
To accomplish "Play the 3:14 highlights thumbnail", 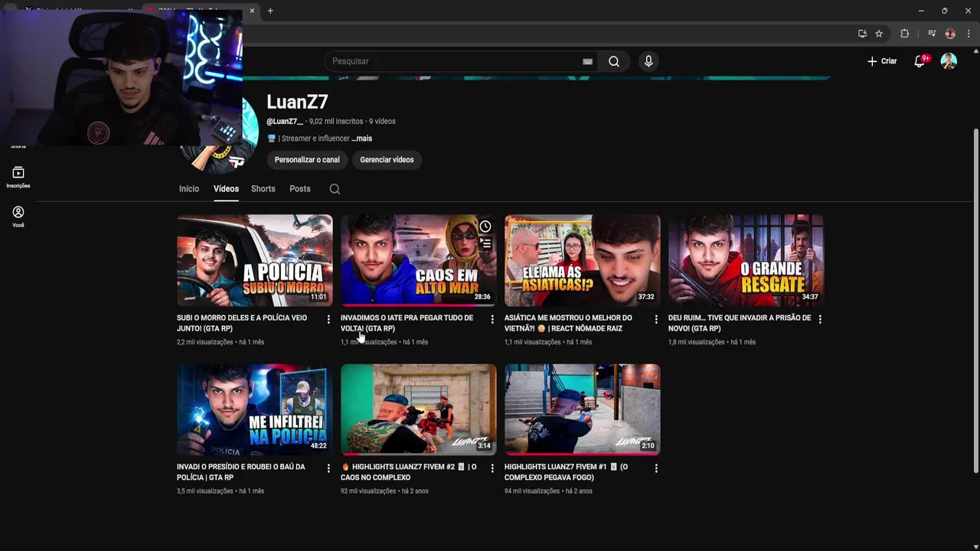I will click(x=419, y=409).
